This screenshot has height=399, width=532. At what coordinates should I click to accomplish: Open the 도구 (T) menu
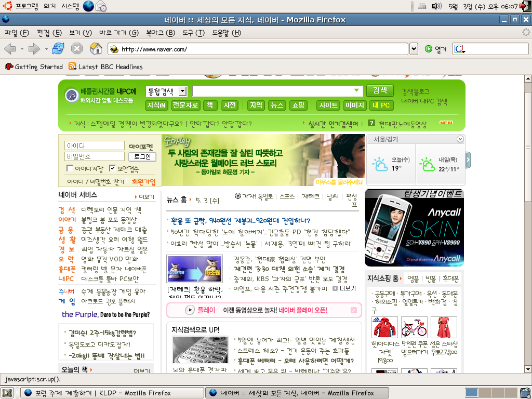(193, 33)
